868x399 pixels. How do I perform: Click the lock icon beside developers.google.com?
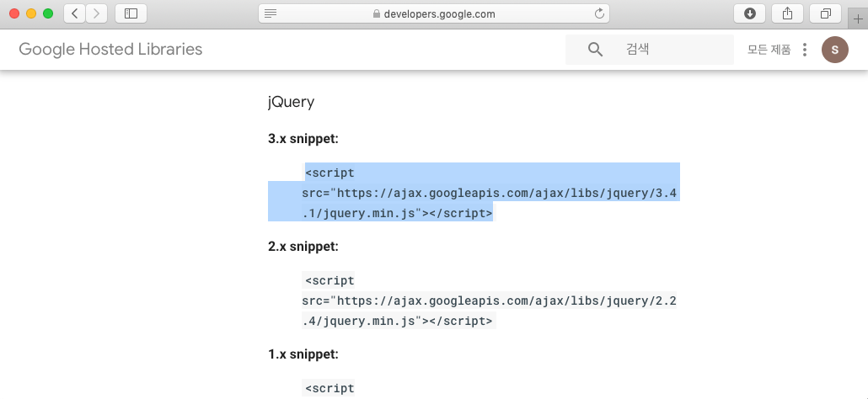coord(377,13)
